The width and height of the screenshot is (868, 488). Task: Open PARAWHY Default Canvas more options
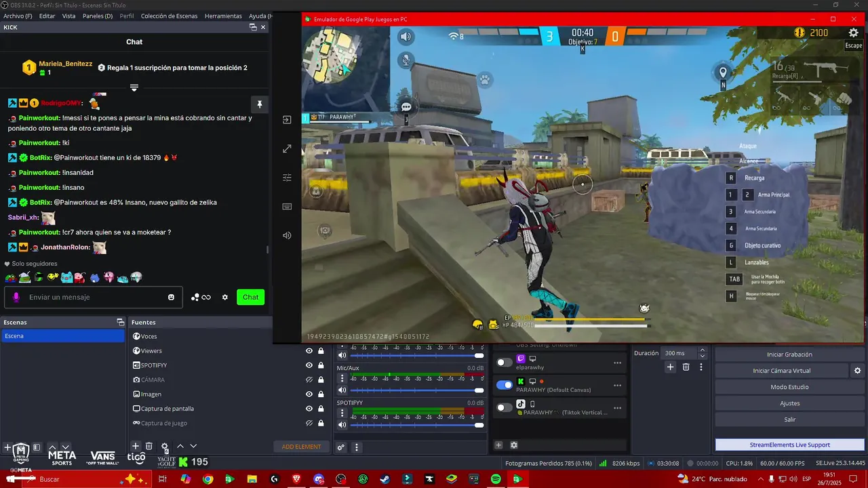tap(617, 385)
